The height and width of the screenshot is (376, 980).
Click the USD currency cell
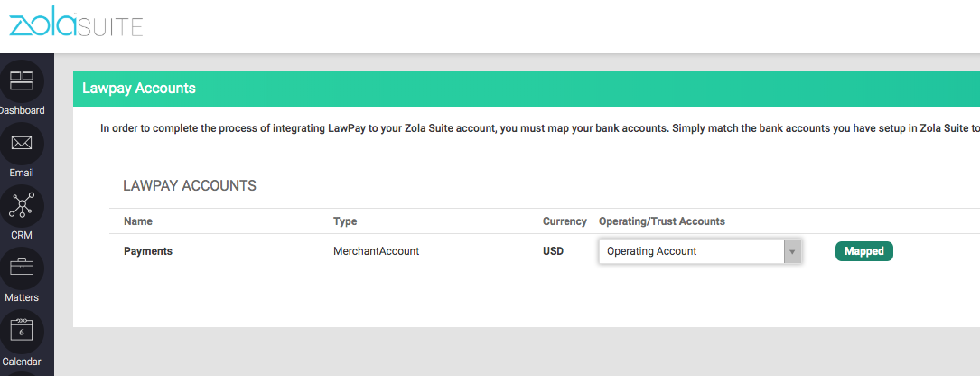[x=553, y=251]
